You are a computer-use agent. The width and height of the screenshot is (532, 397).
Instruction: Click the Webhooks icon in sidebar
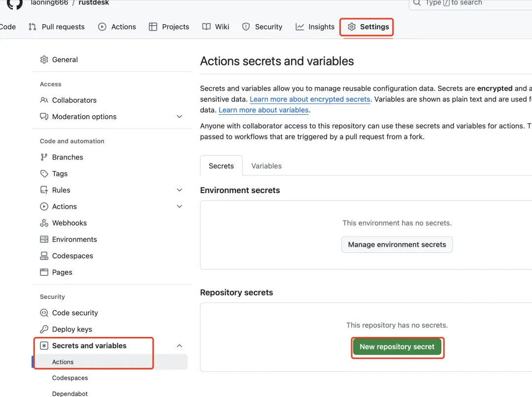click(44, 223)
